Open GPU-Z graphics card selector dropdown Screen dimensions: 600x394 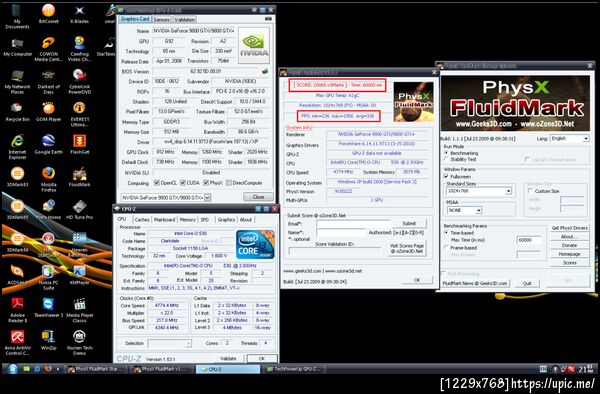point(166,197)
